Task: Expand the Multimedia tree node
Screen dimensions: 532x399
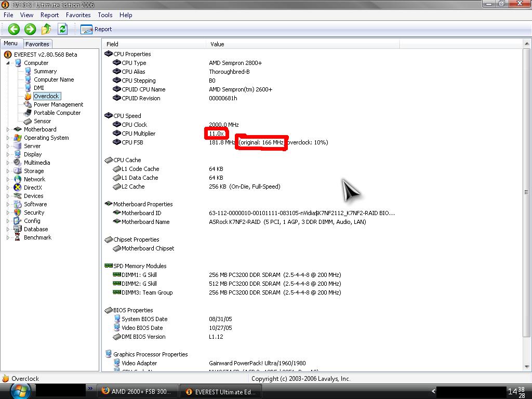Action: pyautogui.click(x=8, y=163)
